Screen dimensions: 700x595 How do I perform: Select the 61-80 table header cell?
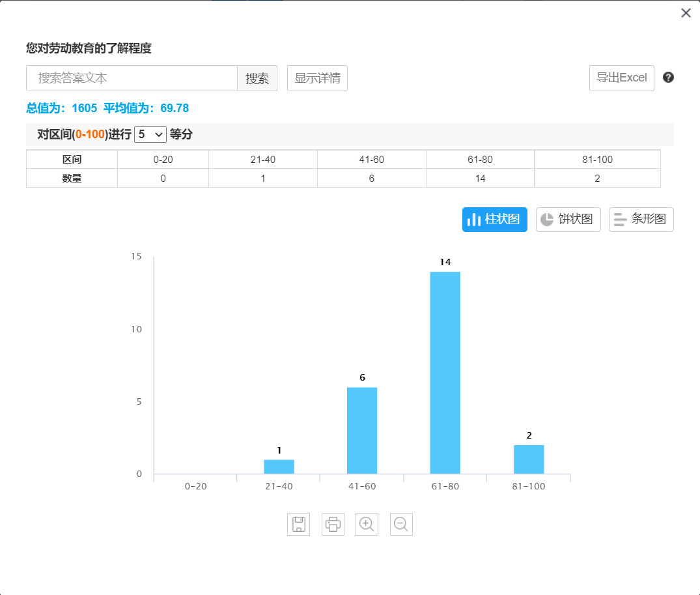click(480, 160)
